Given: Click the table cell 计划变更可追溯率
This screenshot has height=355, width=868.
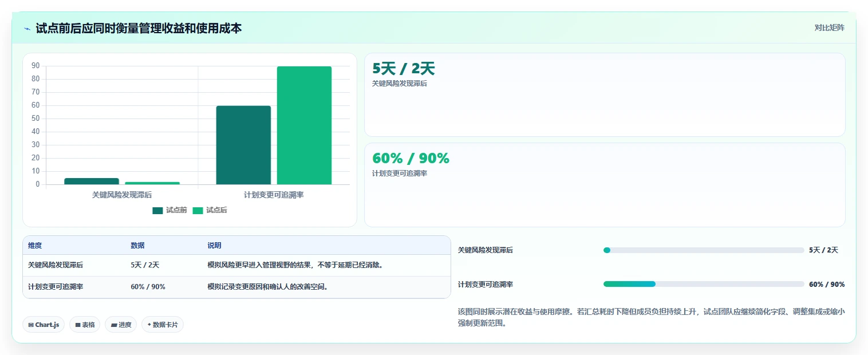Looking at the screenshot, I should click(56, 287).
